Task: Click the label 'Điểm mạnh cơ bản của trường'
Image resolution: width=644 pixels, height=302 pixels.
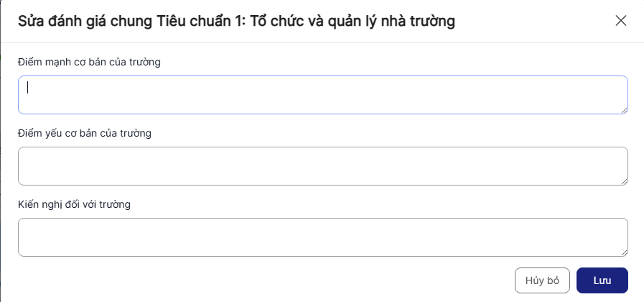Action: click(89, 62)
